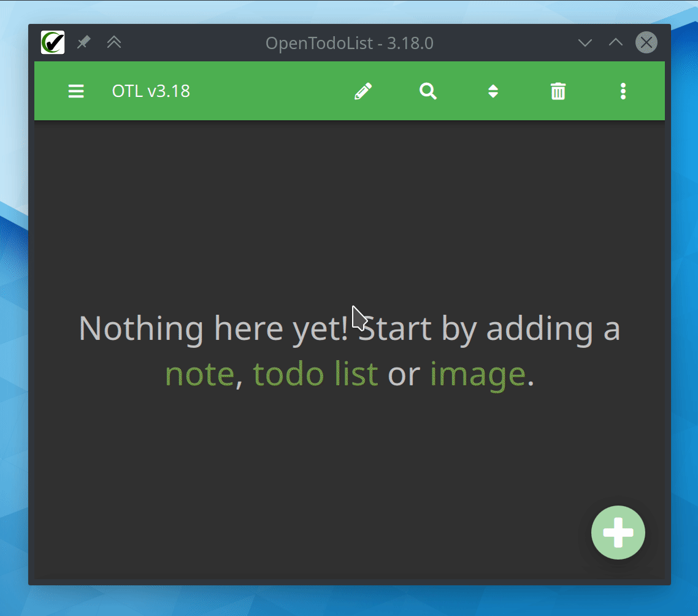
Task: Click the green plus add button
Action: [x=618, y=533]
